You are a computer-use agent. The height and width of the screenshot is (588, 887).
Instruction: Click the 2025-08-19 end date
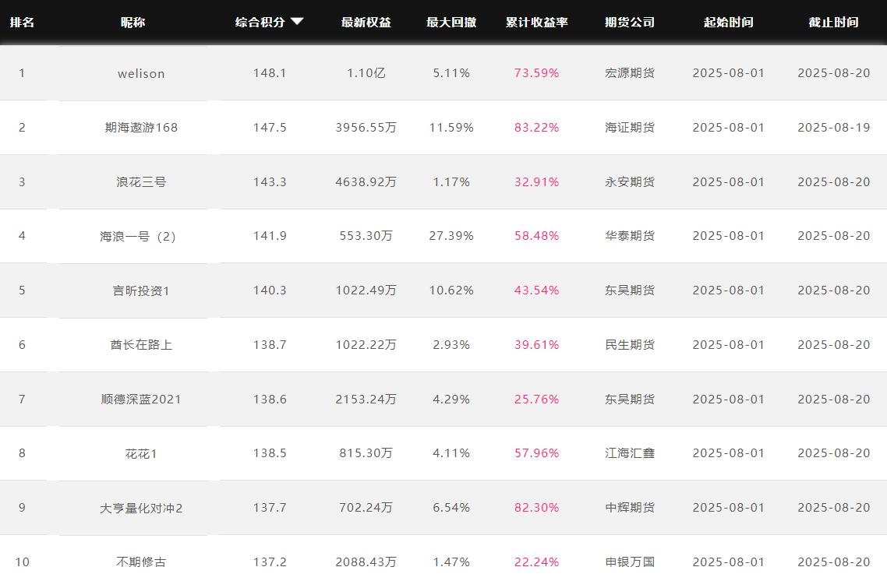point(834,127)
